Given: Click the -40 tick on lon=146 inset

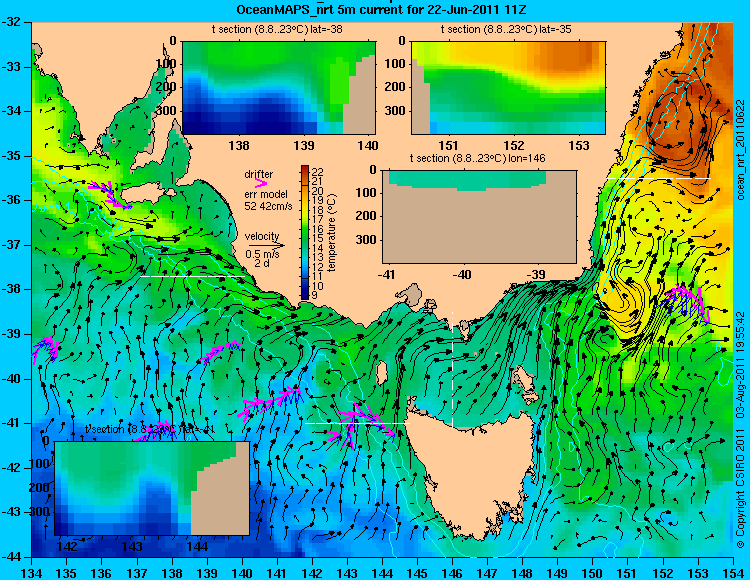Looking at the screenshot, I should coord(462,274).
